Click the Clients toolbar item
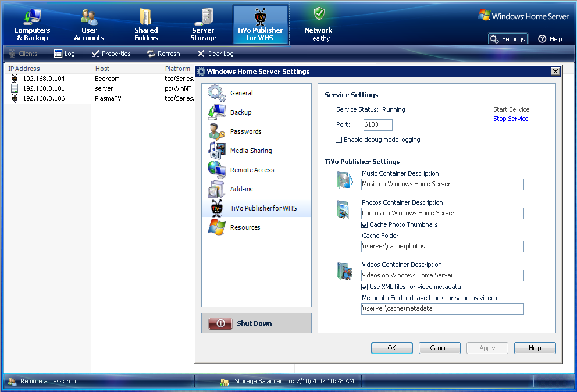 (23, 54)
